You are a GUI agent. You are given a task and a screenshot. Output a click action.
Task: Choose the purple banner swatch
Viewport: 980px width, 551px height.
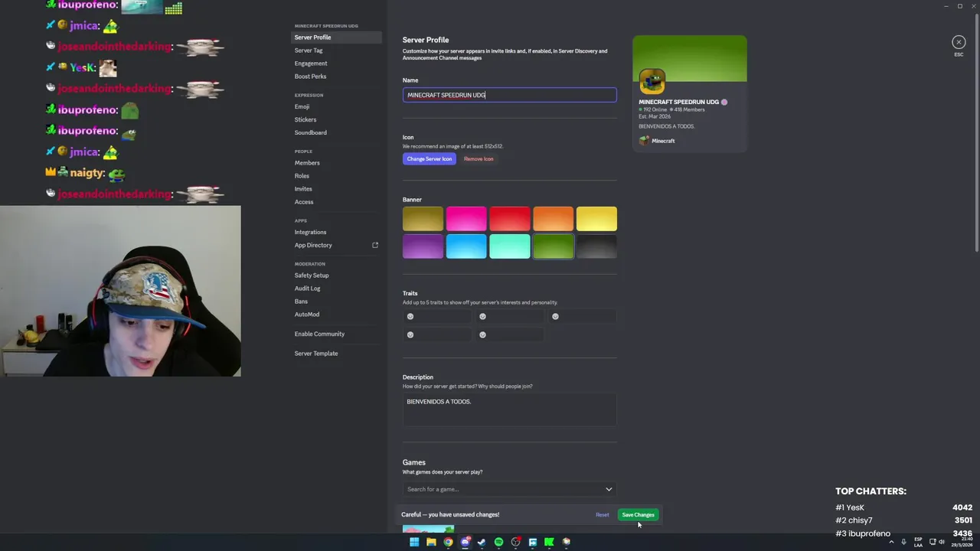pos(423,246)
